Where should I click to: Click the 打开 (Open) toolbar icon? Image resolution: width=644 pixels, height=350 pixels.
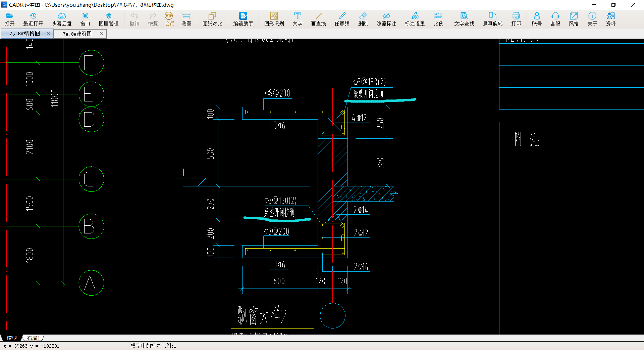[x=10, y=19]
